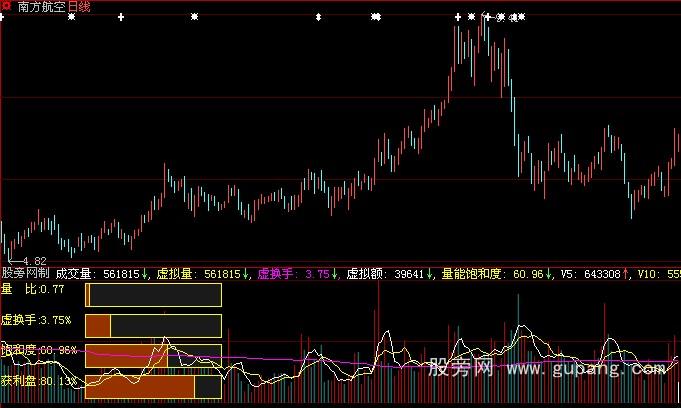Click the 量比 progress bar

153,295
